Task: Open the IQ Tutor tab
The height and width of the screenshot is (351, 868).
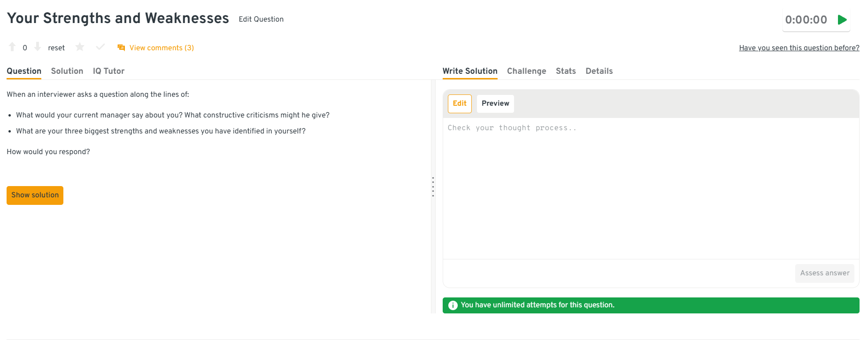Action: point(108,71)
